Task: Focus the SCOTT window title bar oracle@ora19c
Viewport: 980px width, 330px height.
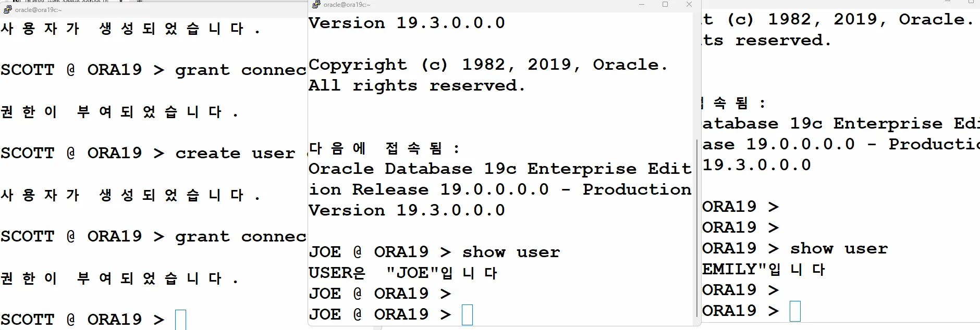Action: [x=39, y=10]
